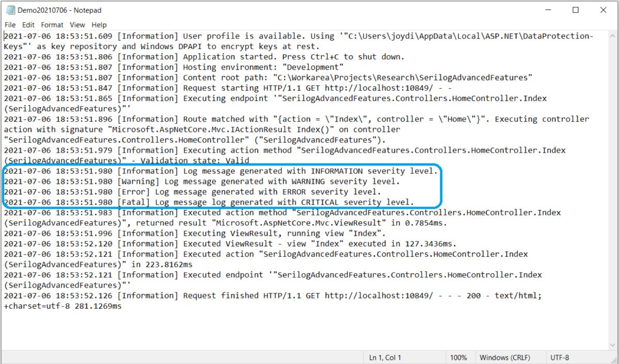Click the '[Error]' log line
The width and height of the screenshot is (619, 364).
click(x=192, y=192)
